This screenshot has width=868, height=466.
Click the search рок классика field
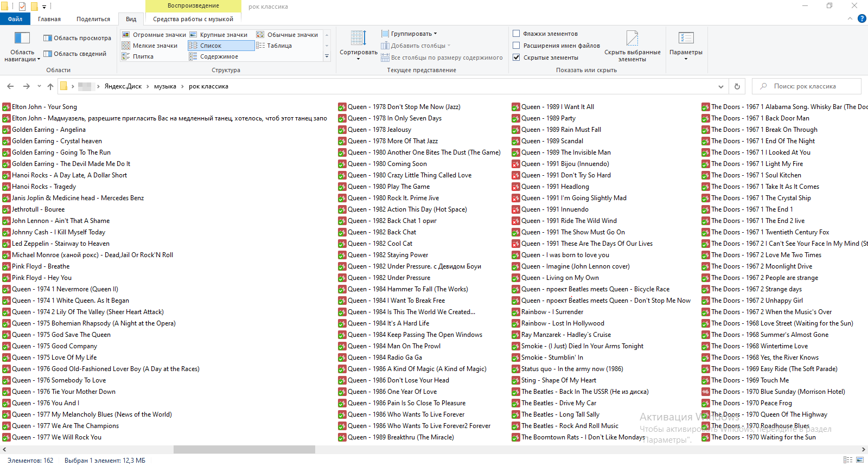point(807,86)
